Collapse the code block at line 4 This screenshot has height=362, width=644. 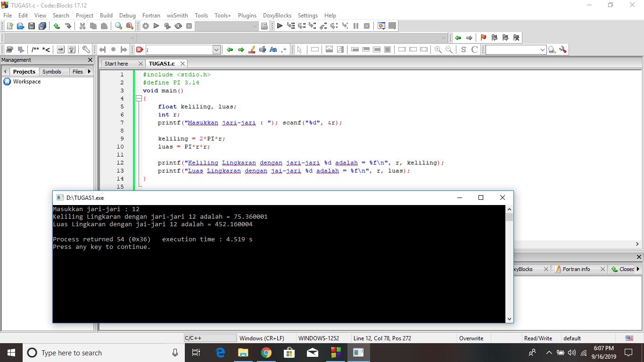[139, 98]
